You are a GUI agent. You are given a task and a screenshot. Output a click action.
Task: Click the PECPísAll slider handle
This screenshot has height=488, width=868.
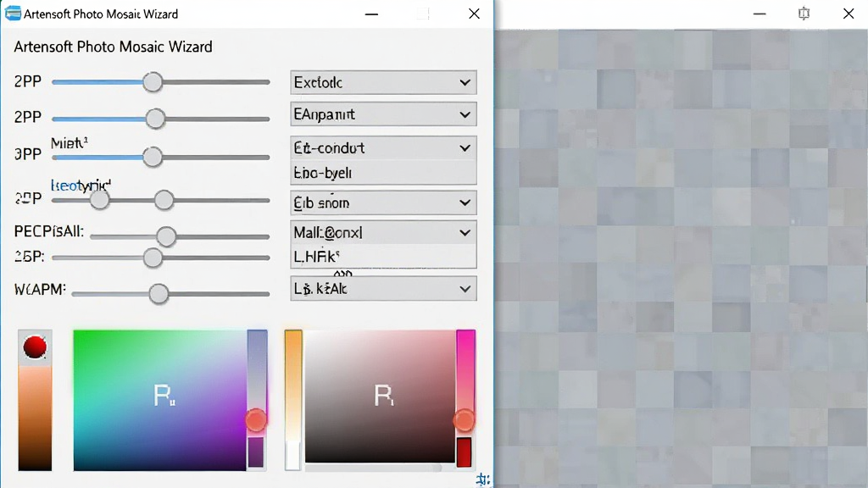click(165, 236)
